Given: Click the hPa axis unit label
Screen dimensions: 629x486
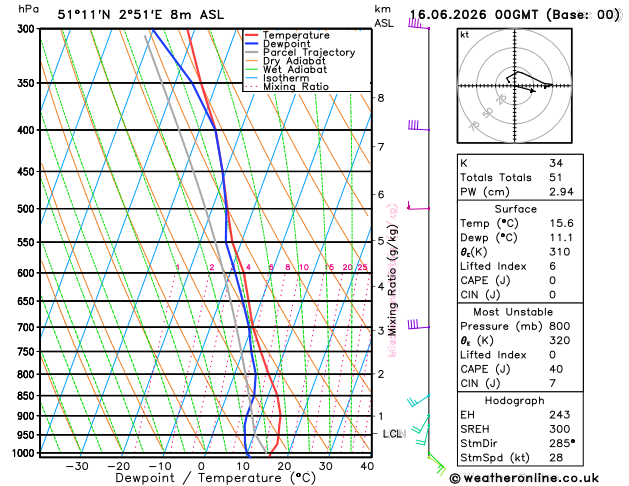Looking at the screenshot, I should [x=28, y=10].
